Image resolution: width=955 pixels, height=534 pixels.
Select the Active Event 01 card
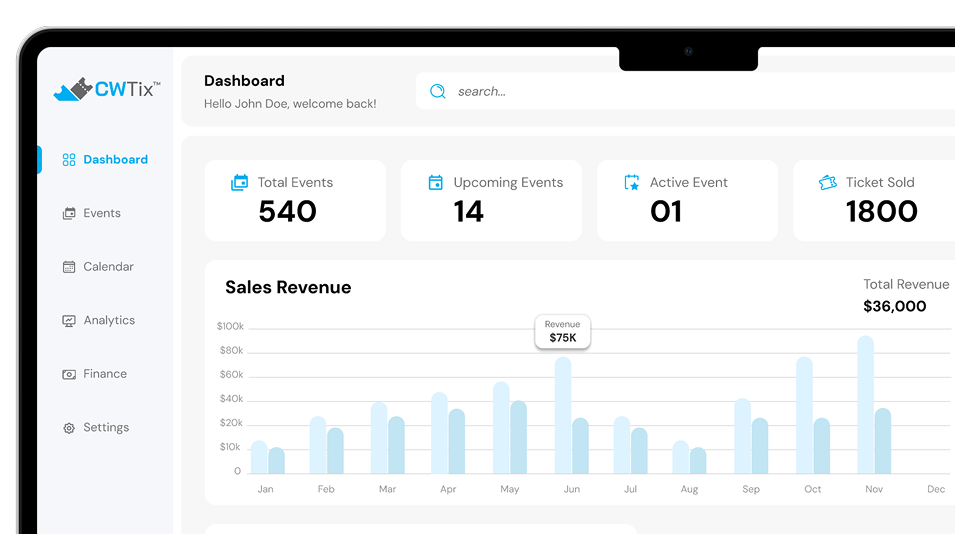coord(688,201)
